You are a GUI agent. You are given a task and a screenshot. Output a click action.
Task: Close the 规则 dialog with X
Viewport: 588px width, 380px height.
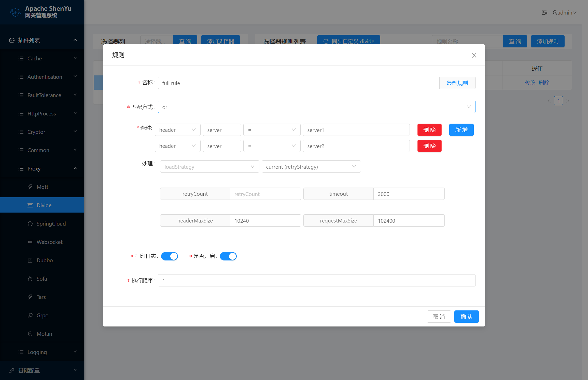point(474,55)
